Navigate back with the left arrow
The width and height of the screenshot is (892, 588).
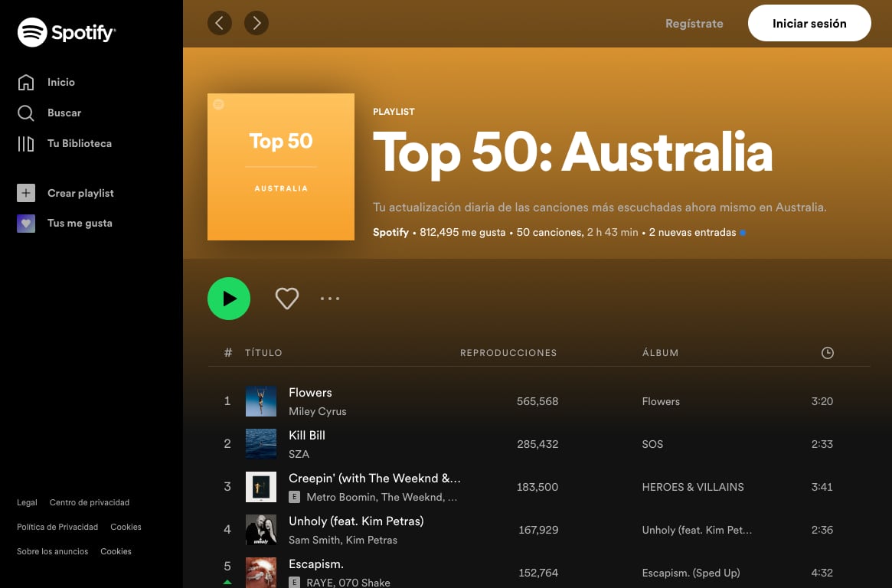220,23
